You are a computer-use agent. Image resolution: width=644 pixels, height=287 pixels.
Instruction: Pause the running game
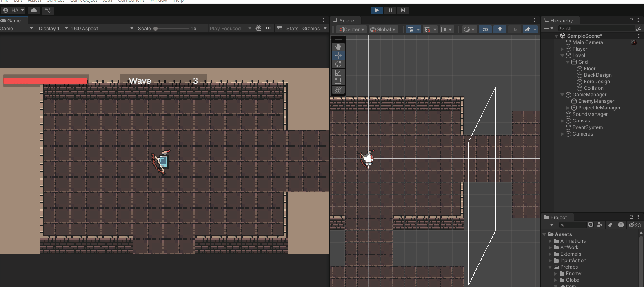390,10
